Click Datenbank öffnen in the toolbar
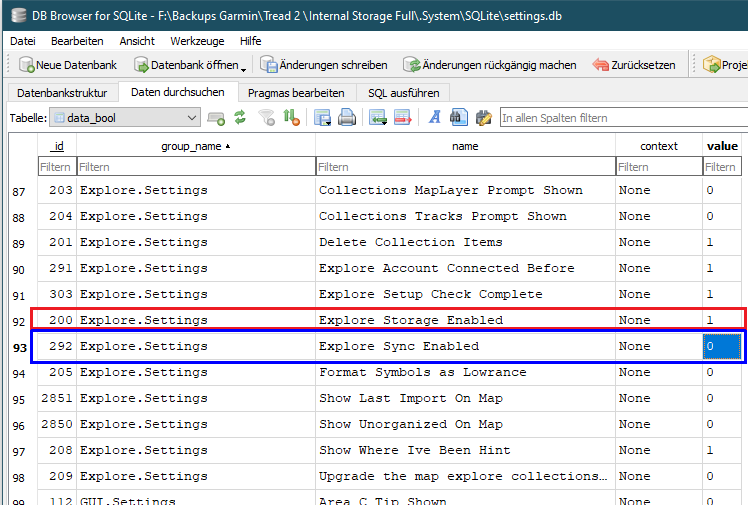748x511 pixels. (186, 65)
